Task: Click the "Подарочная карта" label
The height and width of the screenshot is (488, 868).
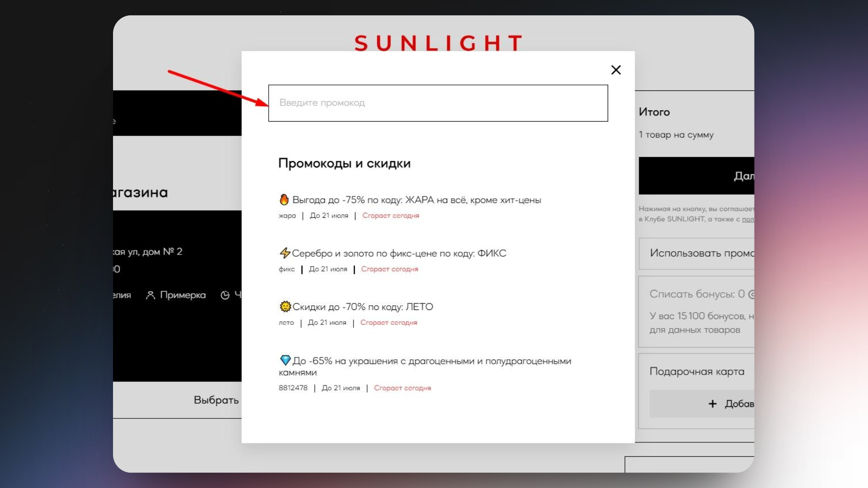Action: pyautogui.click(x=697, y=371)
